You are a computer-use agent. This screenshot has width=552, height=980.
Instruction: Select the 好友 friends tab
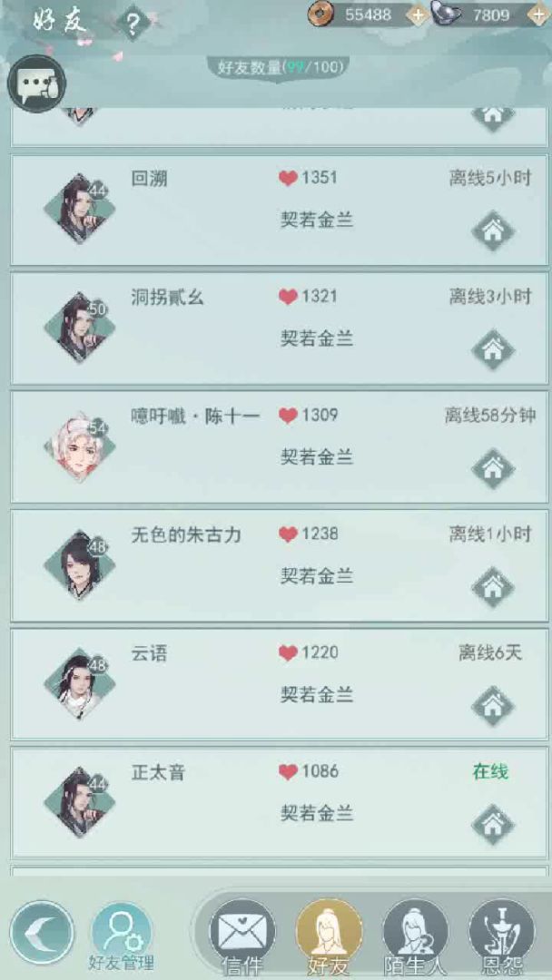tap(329, 937)
